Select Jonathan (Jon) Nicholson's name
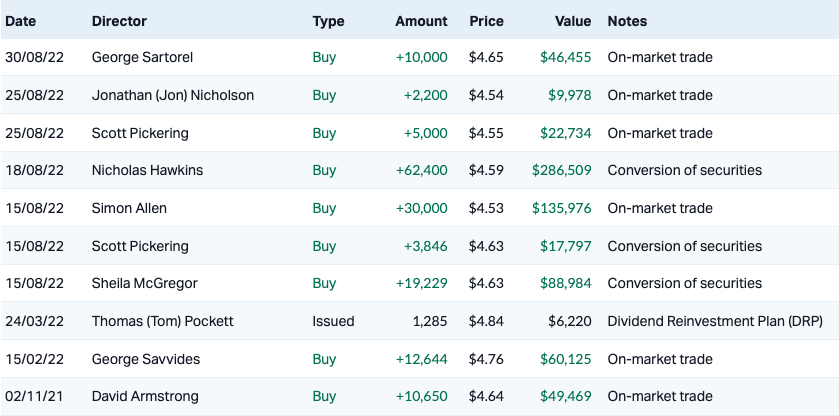The image size is (839, 416). (x=172, y=95)
